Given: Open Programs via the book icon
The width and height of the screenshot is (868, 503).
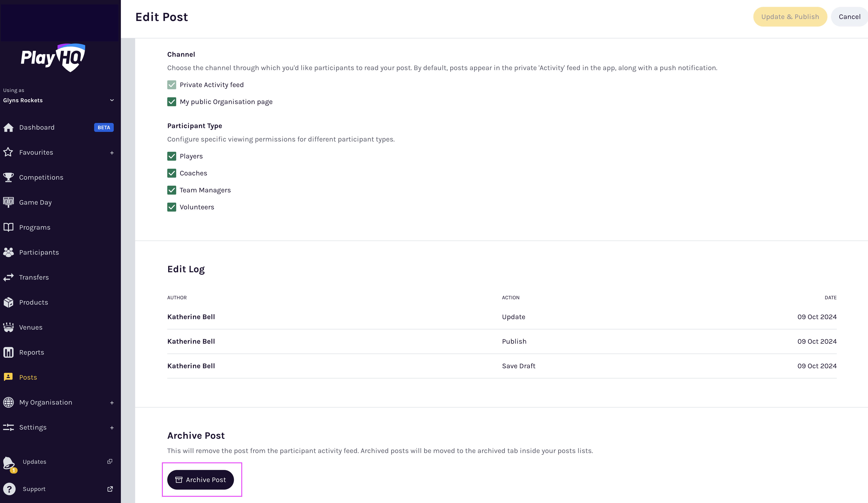Looking at the screenshot, I should coord(8,227).
